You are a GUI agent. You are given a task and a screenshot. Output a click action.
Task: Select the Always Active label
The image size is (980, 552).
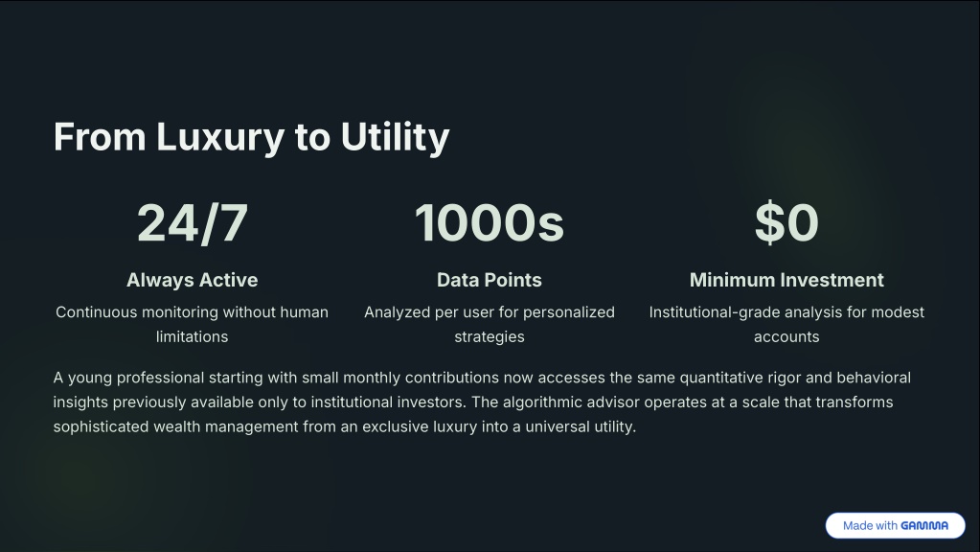[x=192, y=280]
